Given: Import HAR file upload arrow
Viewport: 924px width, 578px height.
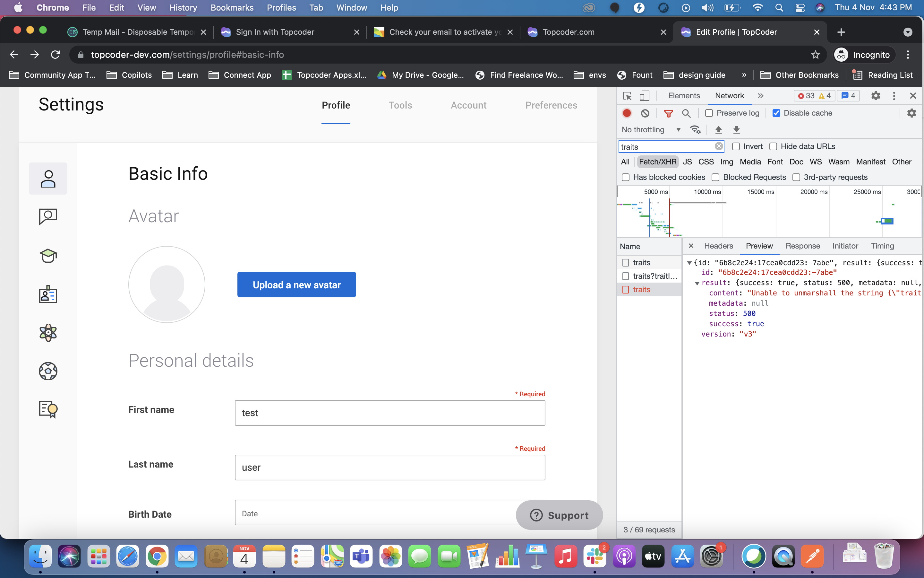Looking at the screenshot, I should tap(719, 130).
